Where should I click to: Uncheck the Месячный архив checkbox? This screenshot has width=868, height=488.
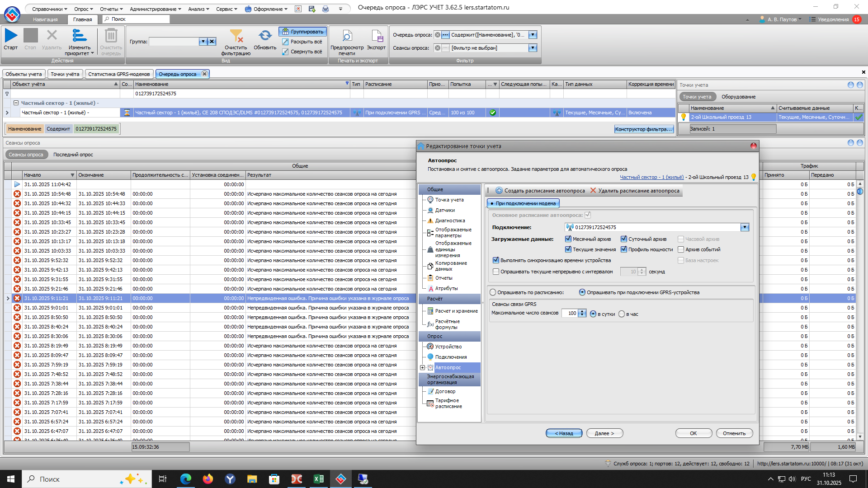click(x=568, y=239)
